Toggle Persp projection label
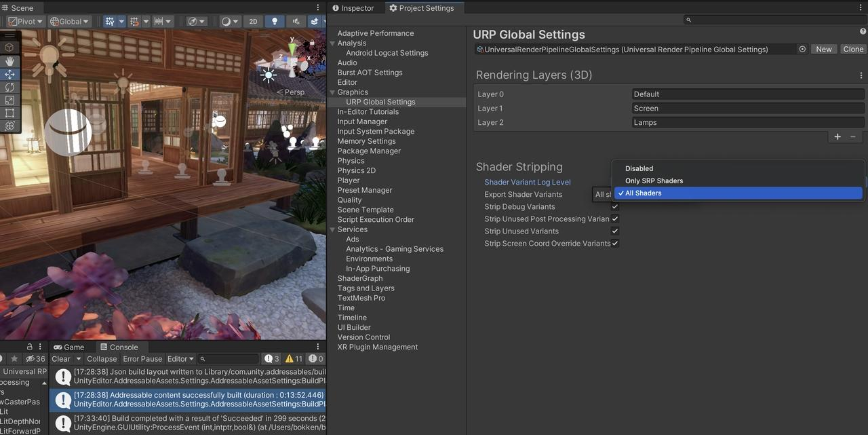Image resolution: width=868 pixels, height=435 pixels. click(x=290, y=92)
